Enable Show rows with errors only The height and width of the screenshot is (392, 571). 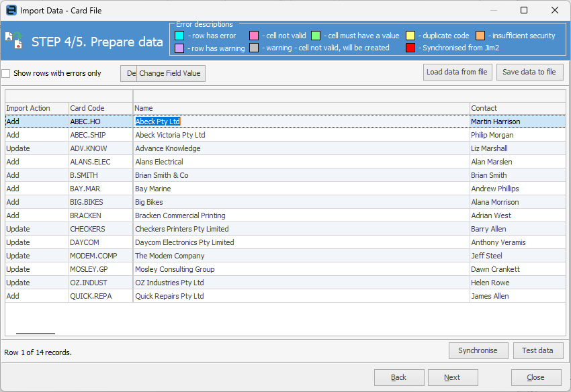point(6,74)
